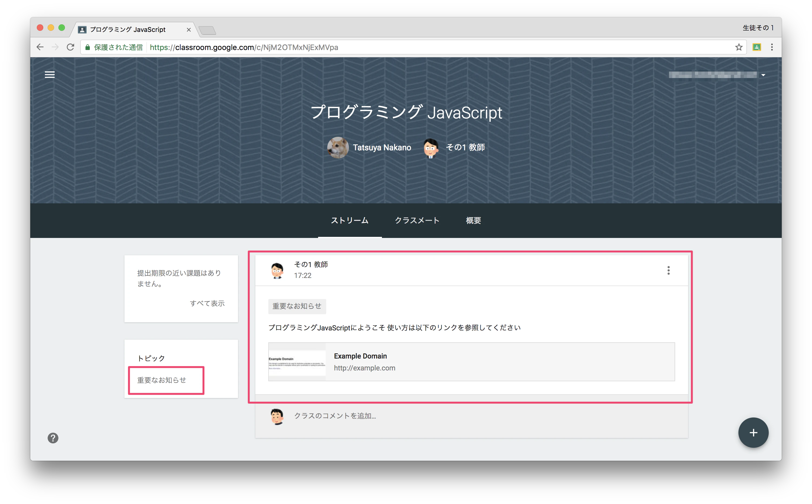Bookmark page with the star icon
The image size is (812, 504).
(x=739, y=47)
